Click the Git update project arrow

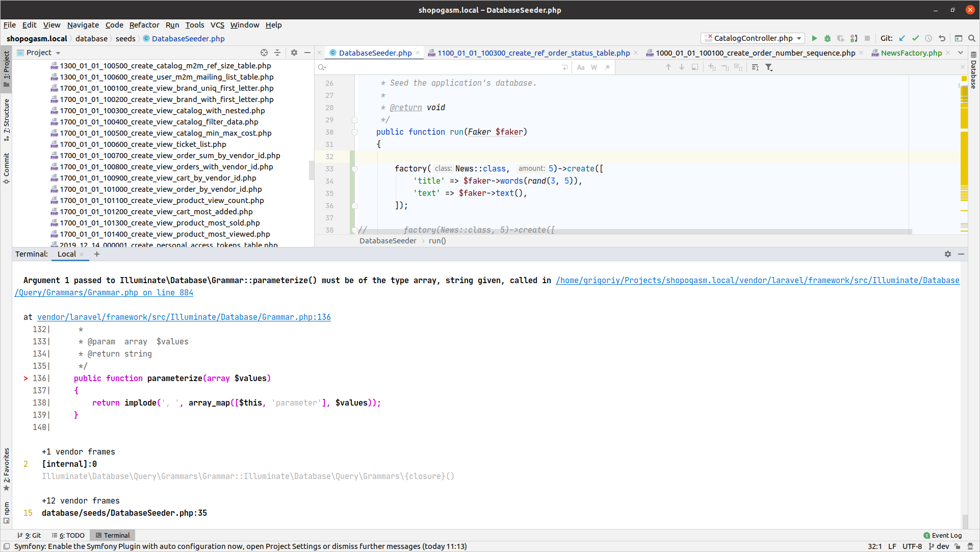point(902,38)
